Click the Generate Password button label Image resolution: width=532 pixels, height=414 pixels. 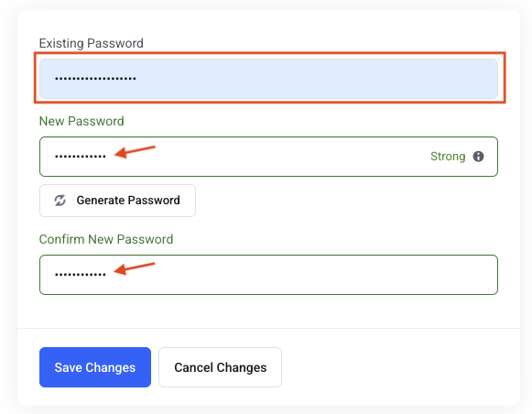pos(128,201)
